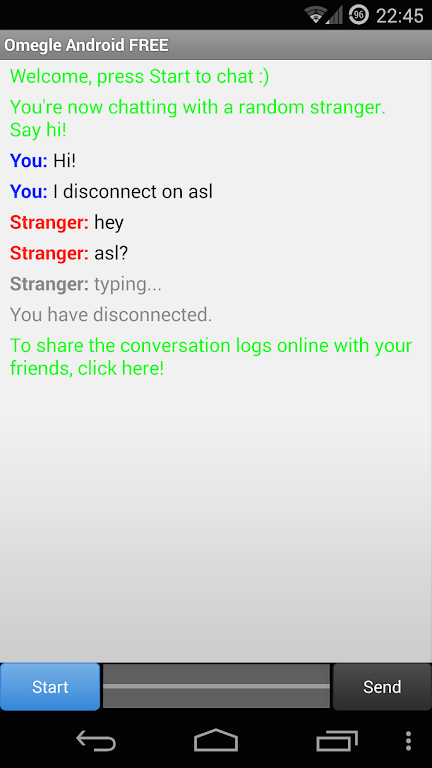The image size is (432, 768).
Task: Tap the Android home navigation icon
Action: click(x=216, y=740)
